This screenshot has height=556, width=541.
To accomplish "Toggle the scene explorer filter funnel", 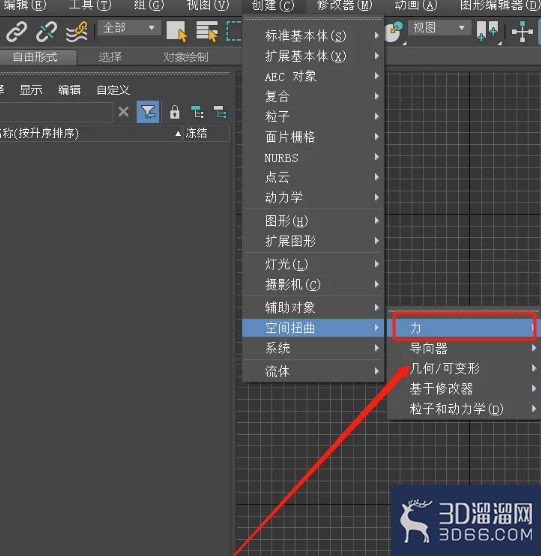I will tap(148, 112).
